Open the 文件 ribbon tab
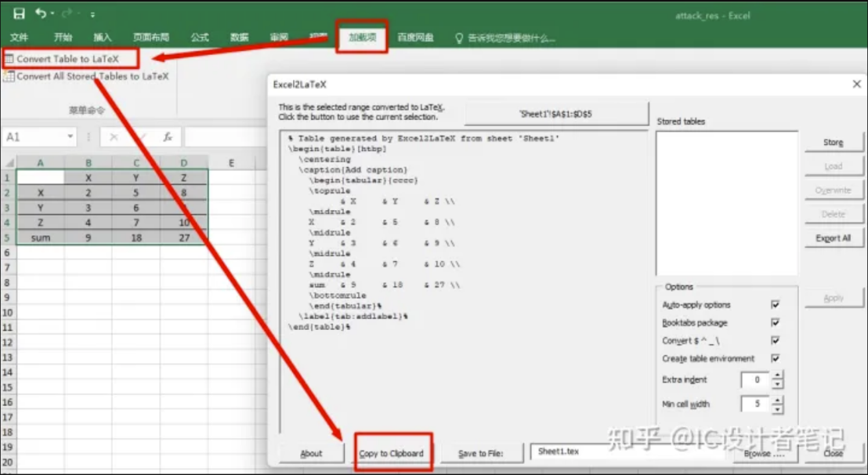This screenshot has width=868, height=475. (19, 38)
